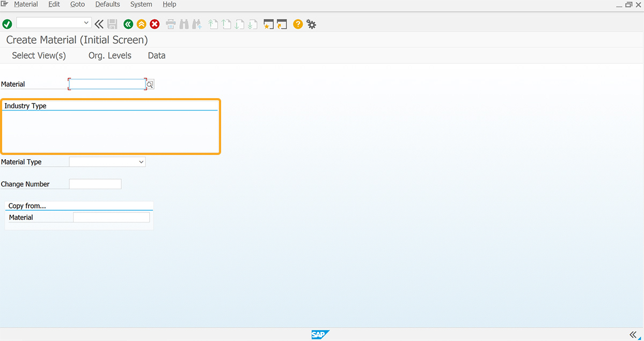Image resolution: width=644 pixels, height=341 pixels.
Task: Click the First Page icon
Action: pos(213,24)
